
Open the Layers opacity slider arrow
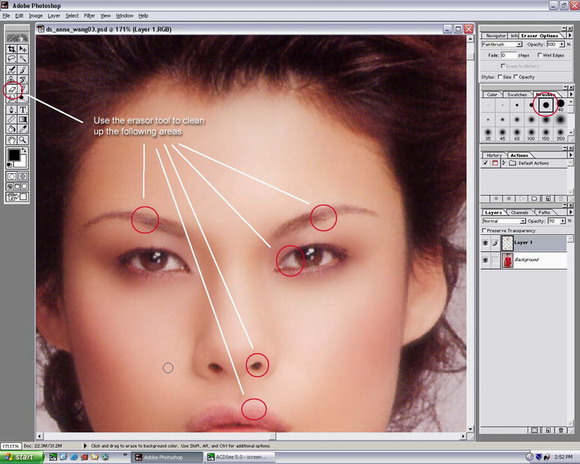[x=563, y=221]
